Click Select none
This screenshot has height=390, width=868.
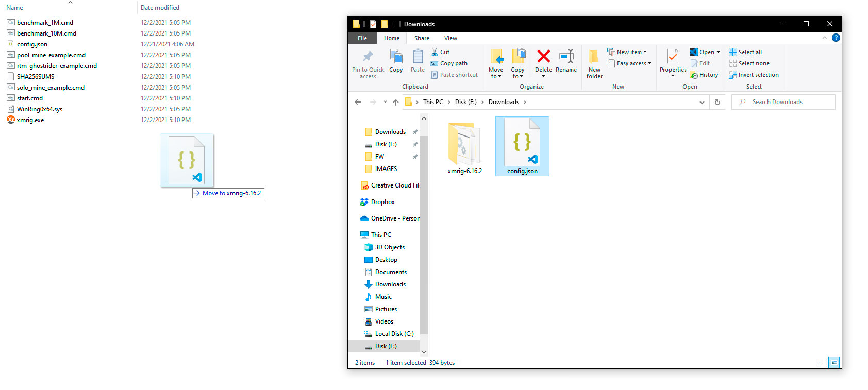pos(749,63)
